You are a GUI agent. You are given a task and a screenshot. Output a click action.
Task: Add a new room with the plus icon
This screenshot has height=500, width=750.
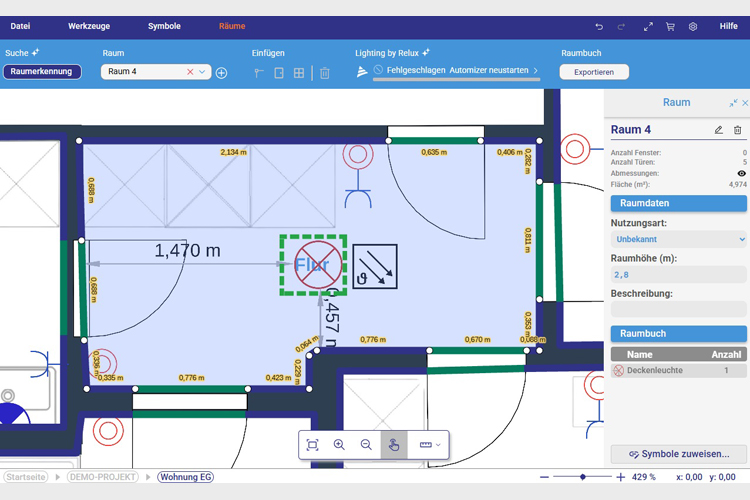click(222, 73)
